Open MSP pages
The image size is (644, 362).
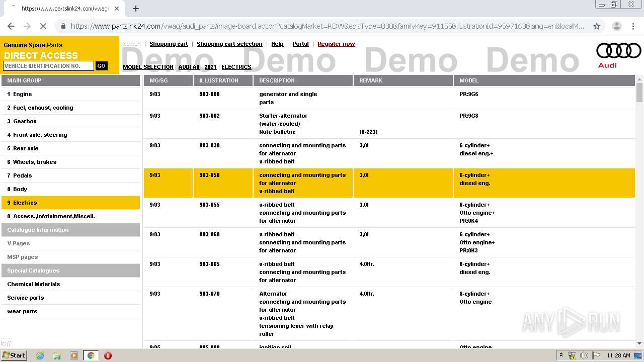point(70,257)
